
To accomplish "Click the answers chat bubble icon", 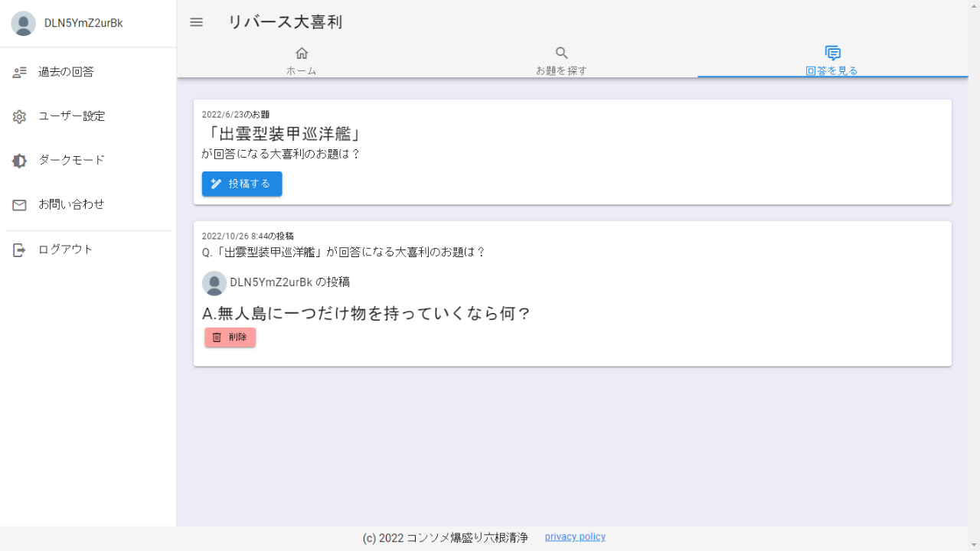I will click(832, 53).
